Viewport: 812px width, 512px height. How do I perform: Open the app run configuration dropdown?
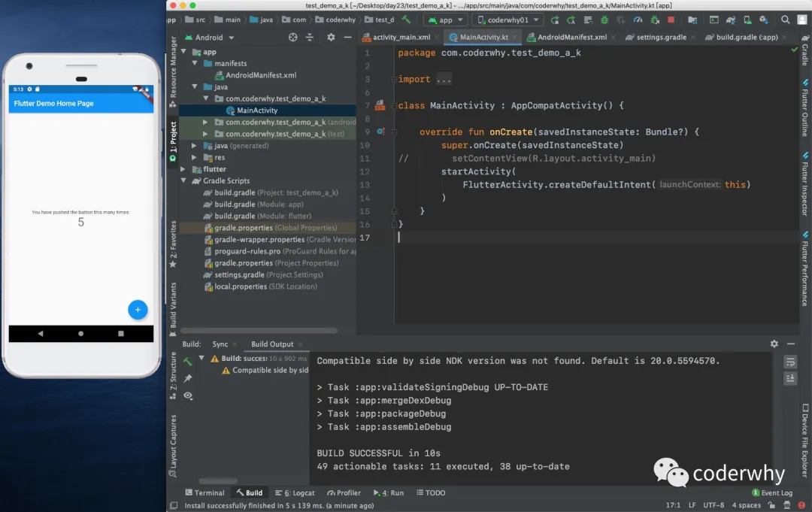click(x=445, y=20)
